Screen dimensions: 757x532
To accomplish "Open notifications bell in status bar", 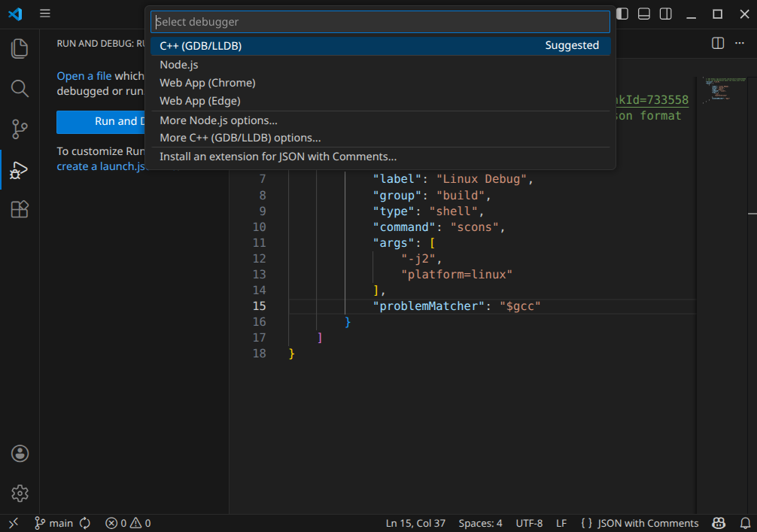I will [x=746, y=523].
